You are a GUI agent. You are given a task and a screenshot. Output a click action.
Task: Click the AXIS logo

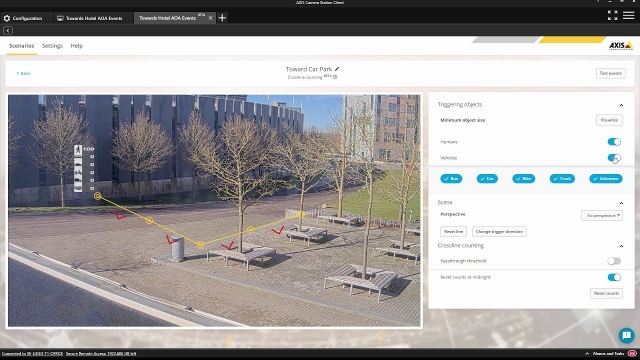click(x=621, y=46)
